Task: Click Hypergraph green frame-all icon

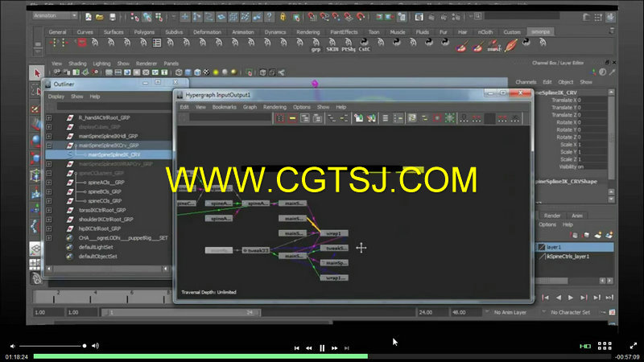Action: (450, 118)
